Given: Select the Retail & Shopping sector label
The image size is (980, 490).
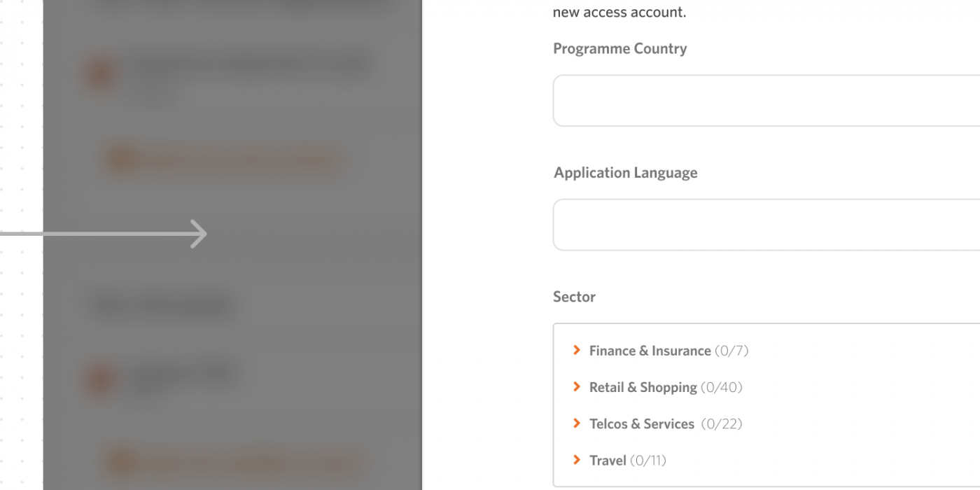Looking at the screenshot, I should click(x=643, y=387).
